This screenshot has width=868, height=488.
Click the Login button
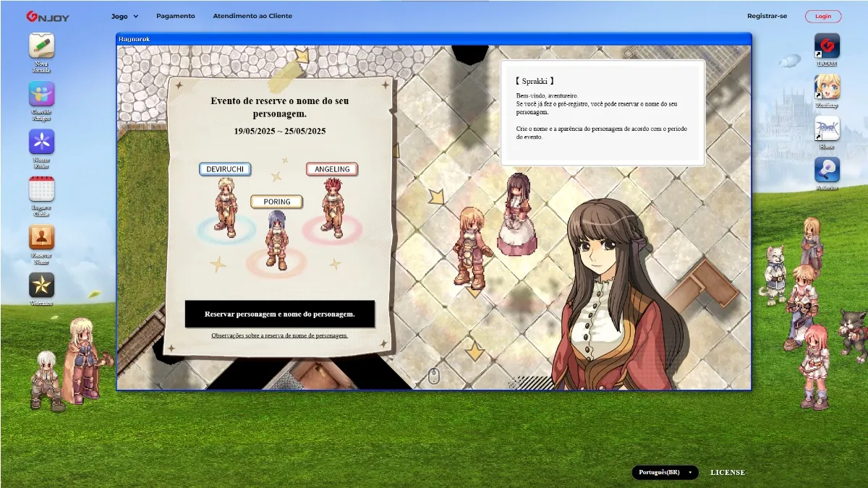click(823, 16)
